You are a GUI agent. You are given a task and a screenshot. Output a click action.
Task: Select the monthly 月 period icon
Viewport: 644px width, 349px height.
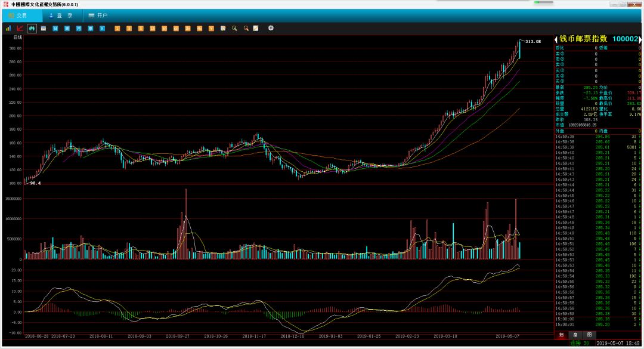pyautogui.click(x=79, y=29)
